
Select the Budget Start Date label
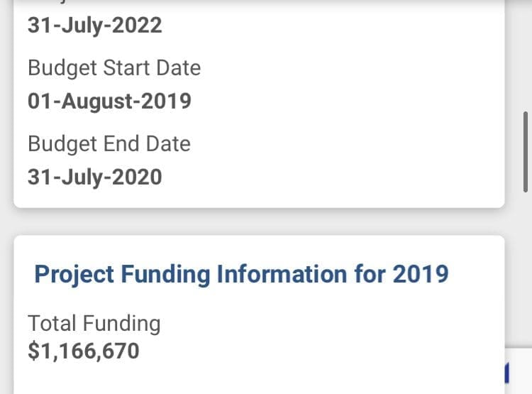pos(114,68)
